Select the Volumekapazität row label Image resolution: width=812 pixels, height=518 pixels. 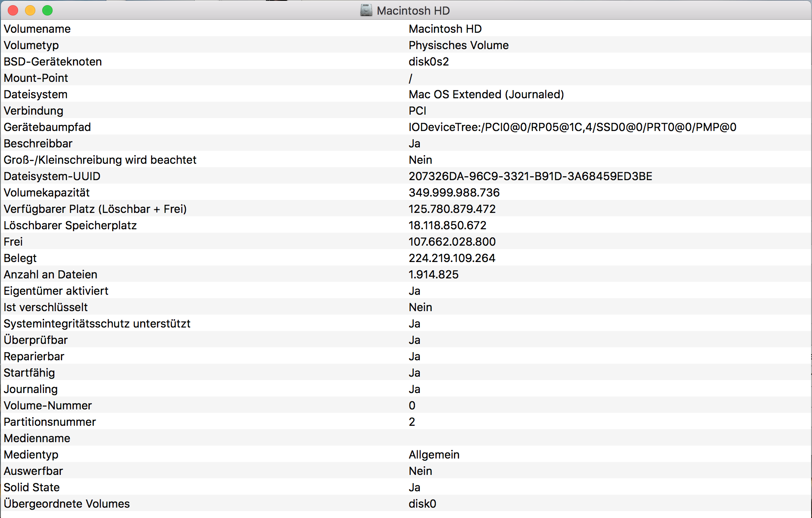(x=47, y=193)
